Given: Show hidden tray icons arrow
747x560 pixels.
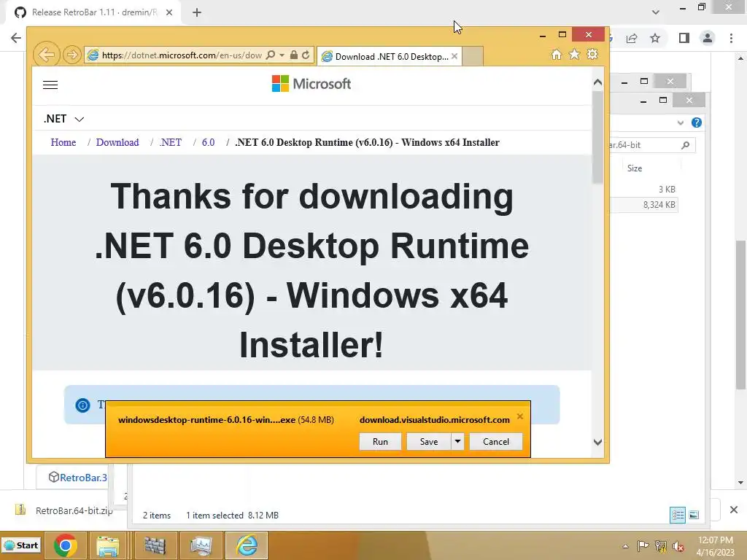Looking at the screenshot, I should pos(625,546).
